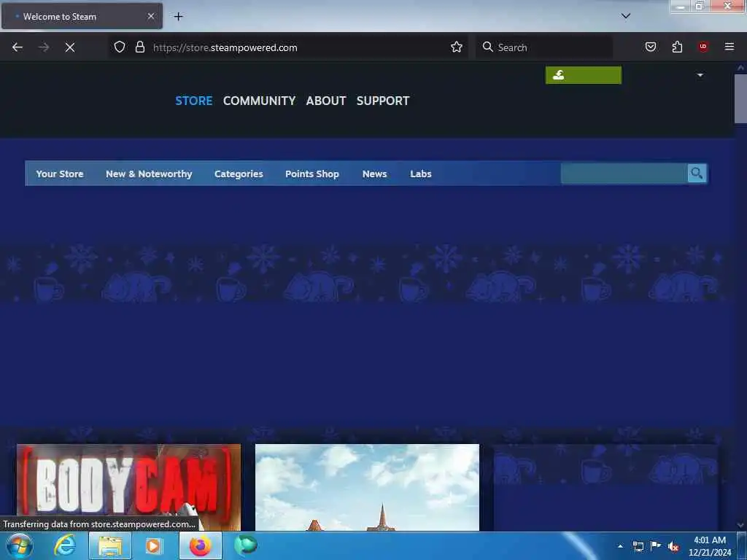Open the sky and tower game thumbnail
The width and height of the screenshot is (747, 560).
(x=368, y=487)
